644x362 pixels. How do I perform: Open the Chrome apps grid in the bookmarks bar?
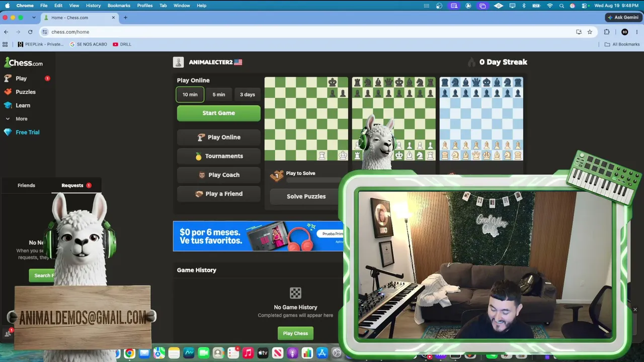point(5,44)
